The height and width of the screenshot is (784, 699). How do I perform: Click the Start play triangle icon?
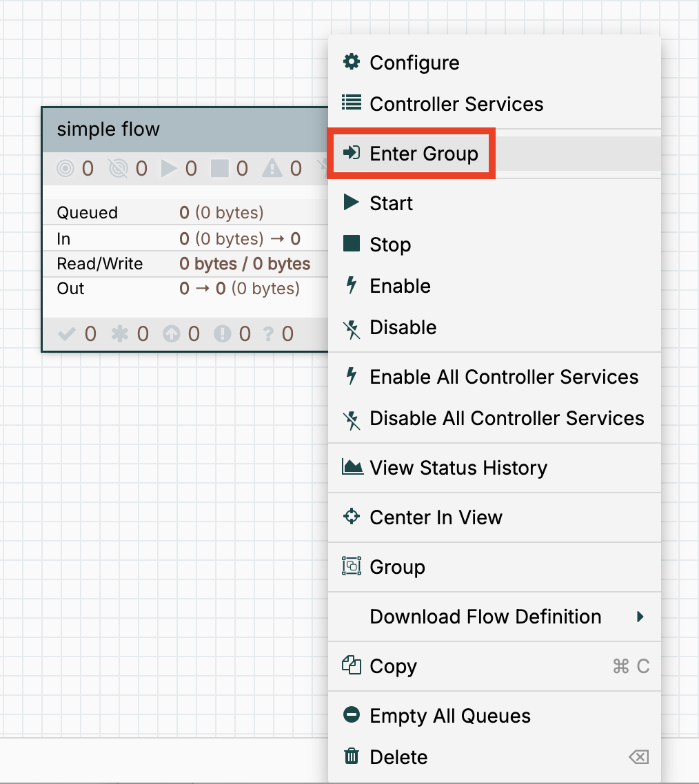352,203
